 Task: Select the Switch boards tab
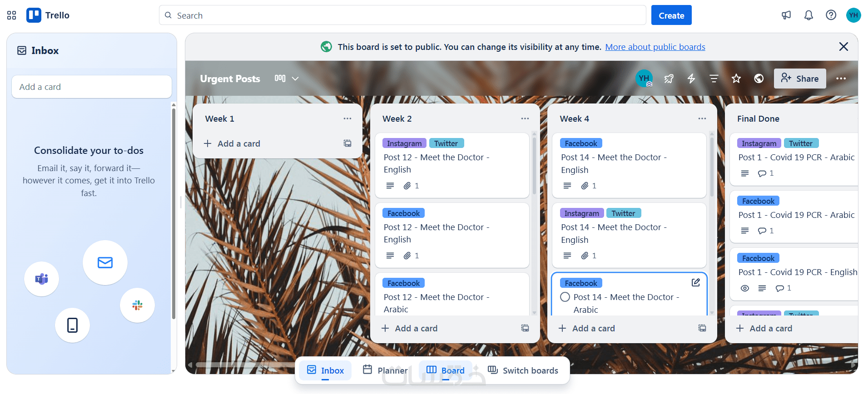[523, 370]
